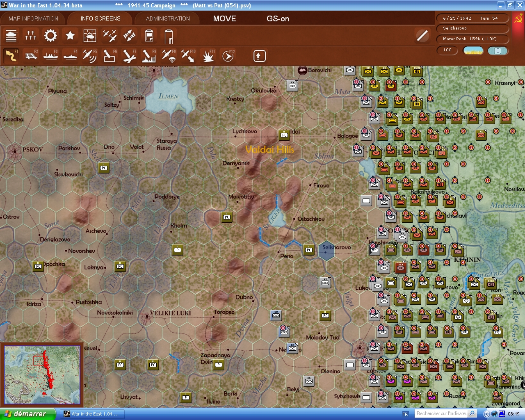
Task: Select the highlighted Selisharovo hex
Action: 326,250
